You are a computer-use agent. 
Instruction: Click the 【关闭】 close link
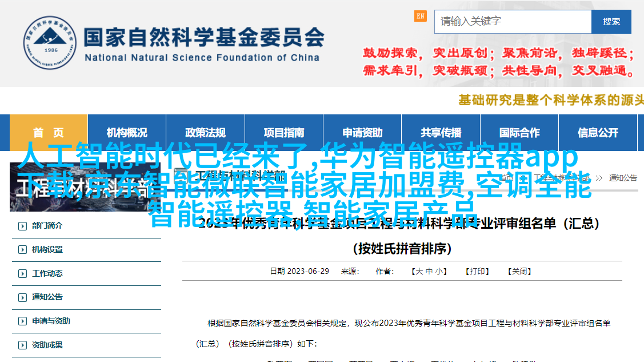(x=519, y=271)
